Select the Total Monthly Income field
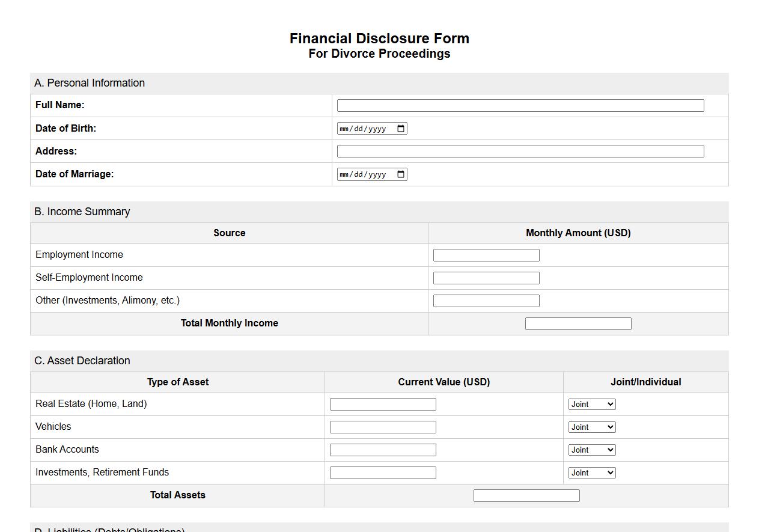Image resolution: width=759 pixels, height=532 pixels. point(578,323)
